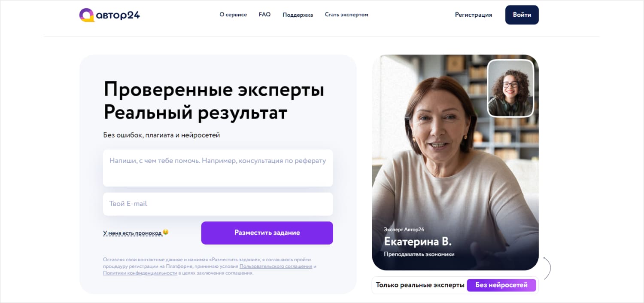Click the money-face emoji beside promo code link
Screen dimensions: 644x303
[166, 233]
